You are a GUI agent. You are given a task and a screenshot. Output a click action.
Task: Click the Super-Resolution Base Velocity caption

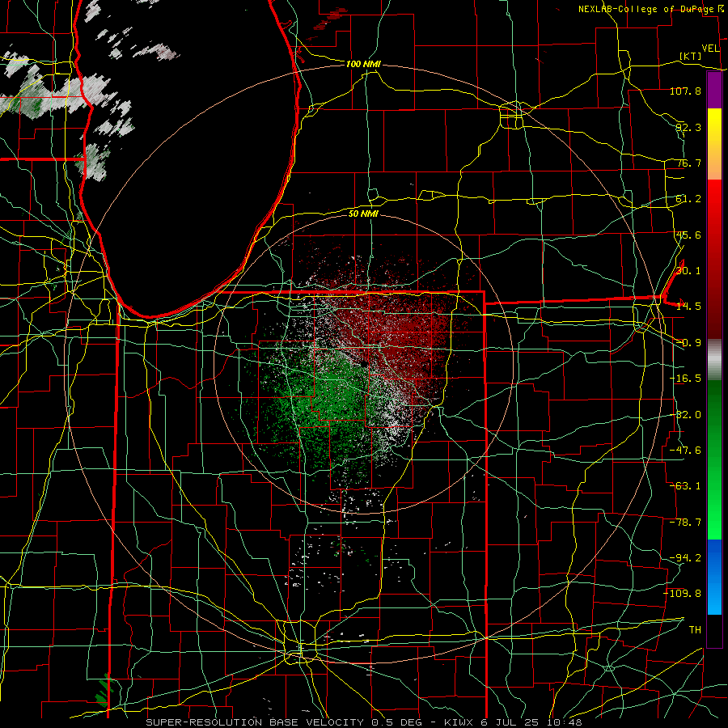pos(363,722)
